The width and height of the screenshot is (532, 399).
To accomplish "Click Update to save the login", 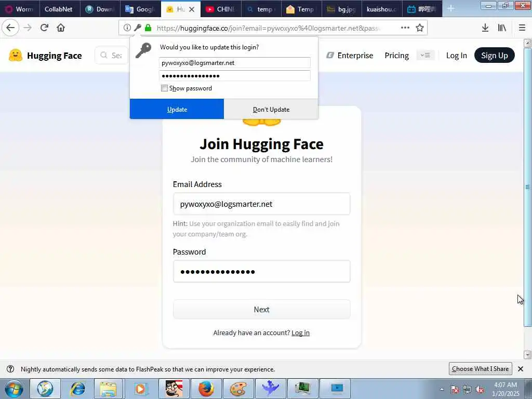I will tap(177, 109).
